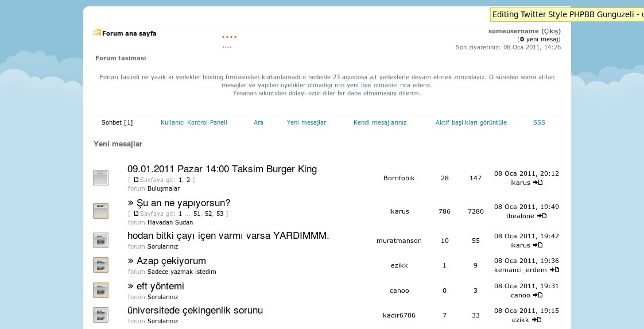Open Forum ana sayfa link

(x=129, y=33)
